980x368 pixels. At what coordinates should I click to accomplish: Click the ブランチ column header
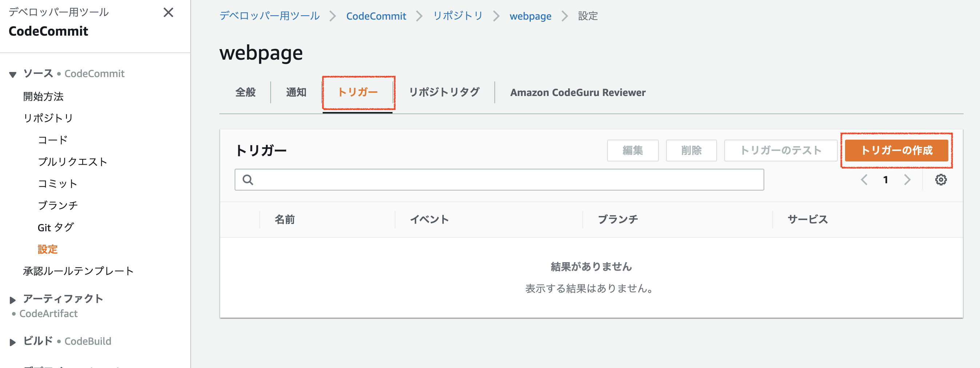pyautogui.click(x=617, y=219)
